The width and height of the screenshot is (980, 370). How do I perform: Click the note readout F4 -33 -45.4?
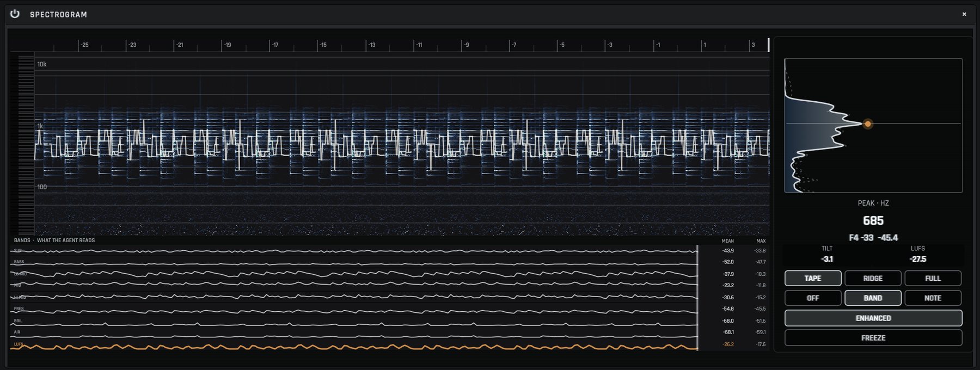pyautogui.click(x=873, y=238)
